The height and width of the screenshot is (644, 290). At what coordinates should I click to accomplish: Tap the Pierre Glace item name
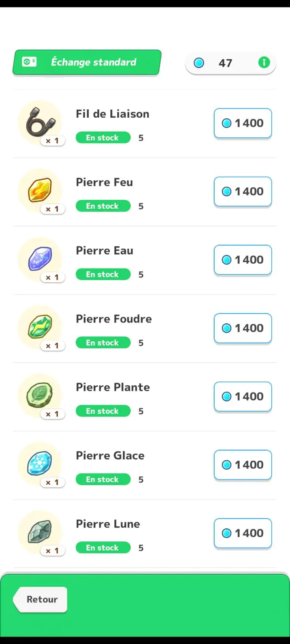coord(110,455)
